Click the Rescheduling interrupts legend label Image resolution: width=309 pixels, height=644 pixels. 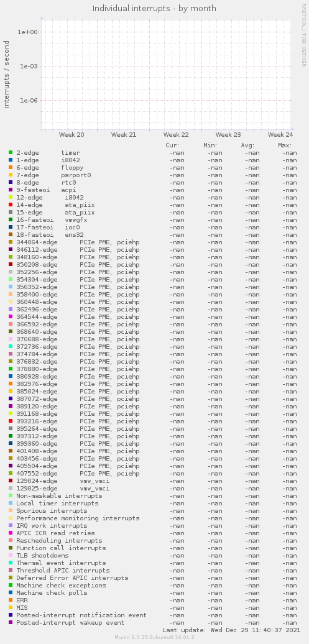(59, 541)
